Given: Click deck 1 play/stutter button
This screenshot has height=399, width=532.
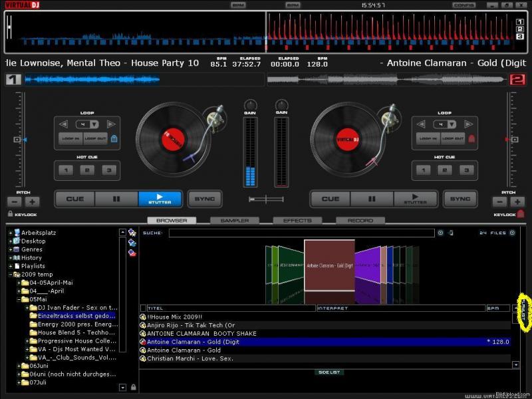Looking at the screenshot, I should pos(160,199).
